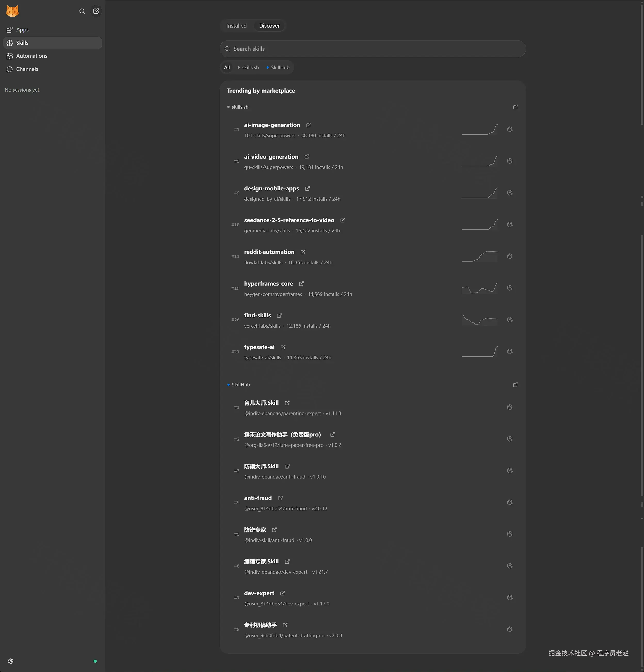Open external link beside 编程专家.Skill
This screenshot has width=644, height=672.
(287, 562)
